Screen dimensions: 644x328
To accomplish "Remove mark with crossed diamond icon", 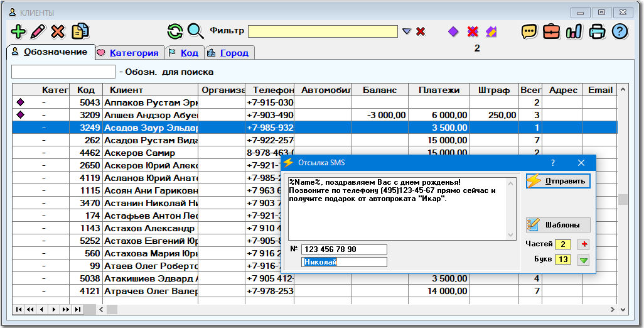I will click(473, 31).
